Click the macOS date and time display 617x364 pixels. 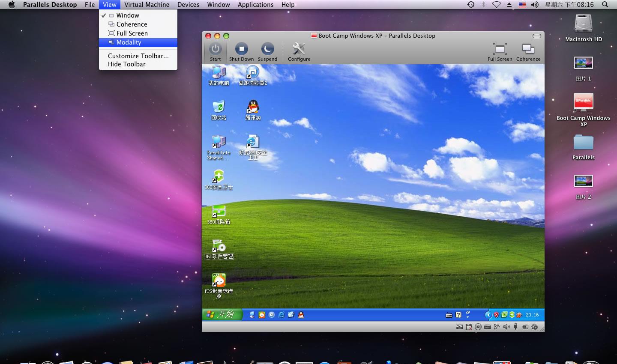[569, 5]
